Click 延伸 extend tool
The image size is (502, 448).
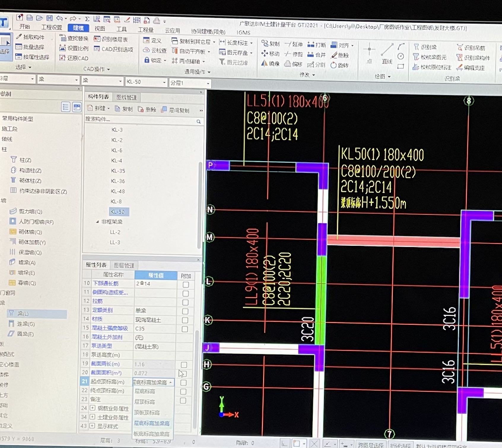click(294, 44)
